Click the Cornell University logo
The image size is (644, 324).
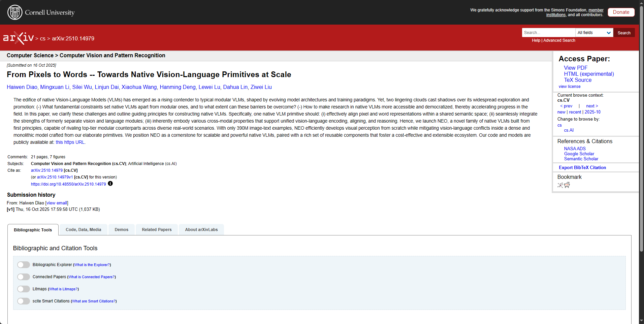[41, 12]
